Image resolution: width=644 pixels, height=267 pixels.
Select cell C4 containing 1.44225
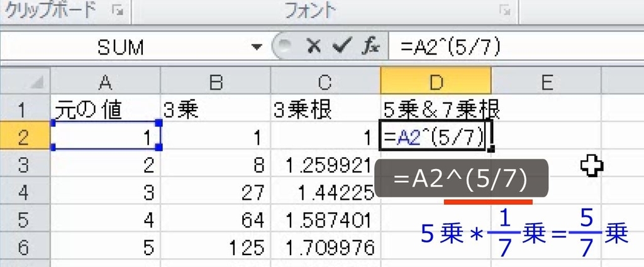pos(325,192)
